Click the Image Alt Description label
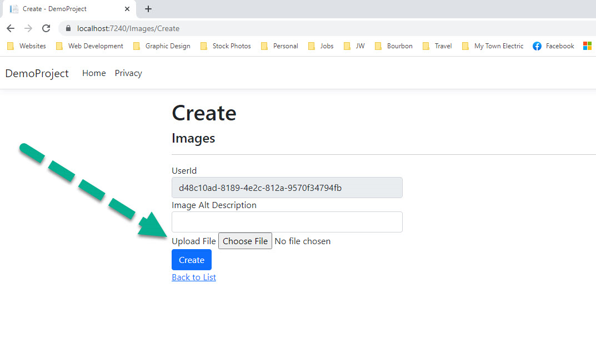 pos(214,205)
